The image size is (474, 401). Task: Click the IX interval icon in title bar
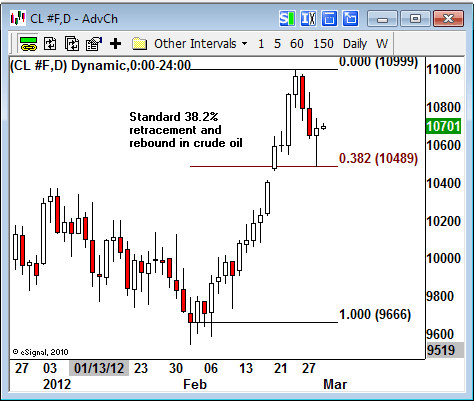pos(308,19)
